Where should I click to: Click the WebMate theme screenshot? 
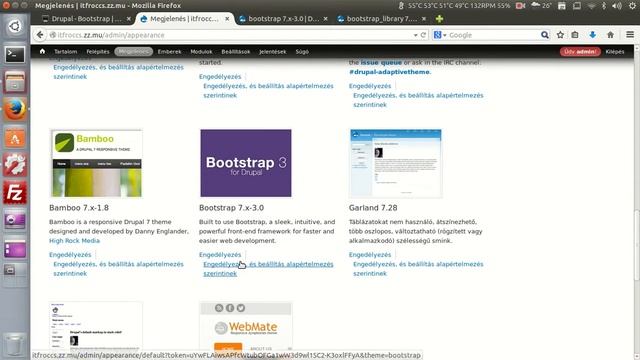pyautogui.click(x=246, y=327)
